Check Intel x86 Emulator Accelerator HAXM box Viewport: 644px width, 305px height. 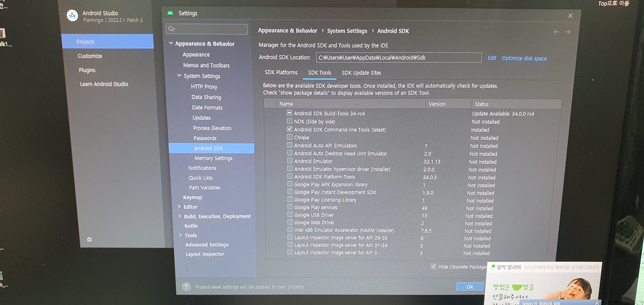point(290,229)
